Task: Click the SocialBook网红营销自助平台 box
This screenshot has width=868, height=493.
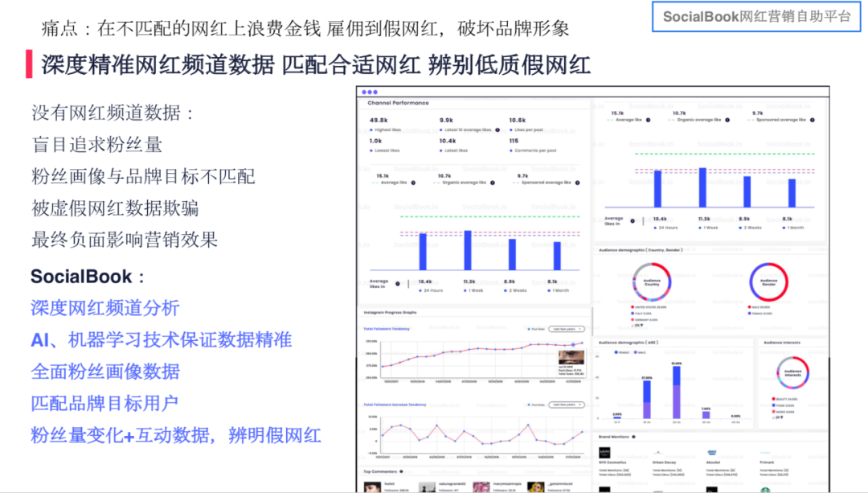Action: pos(756,17)
